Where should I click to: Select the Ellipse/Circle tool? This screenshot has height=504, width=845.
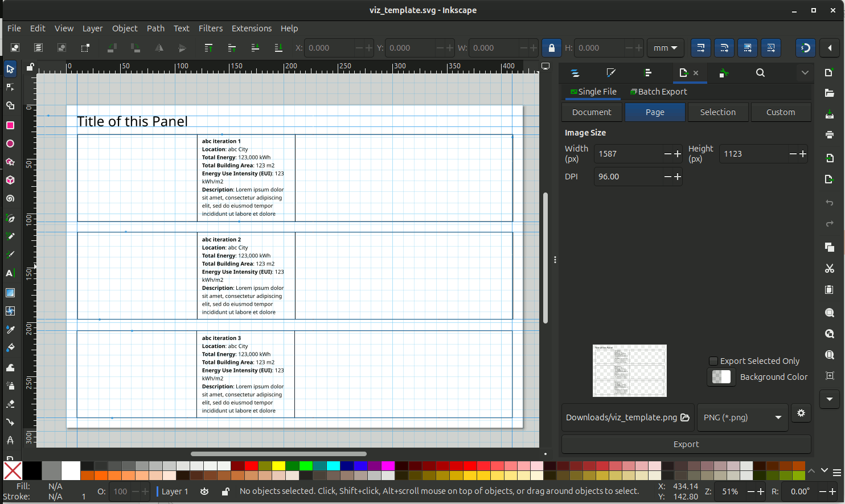click(10, 144)
